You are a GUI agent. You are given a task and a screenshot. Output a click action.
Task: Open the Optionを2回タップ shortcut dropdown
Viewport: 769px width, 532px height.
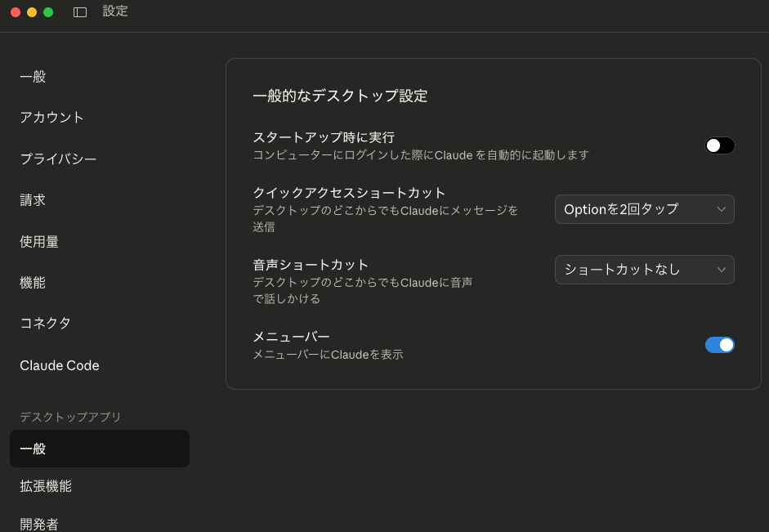coord(644,209)
